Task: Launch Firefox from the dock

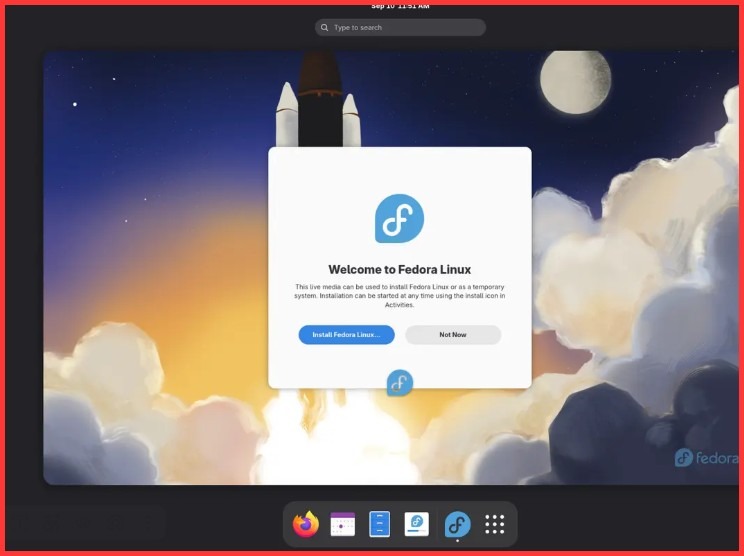Action: (x=305, y=524)
